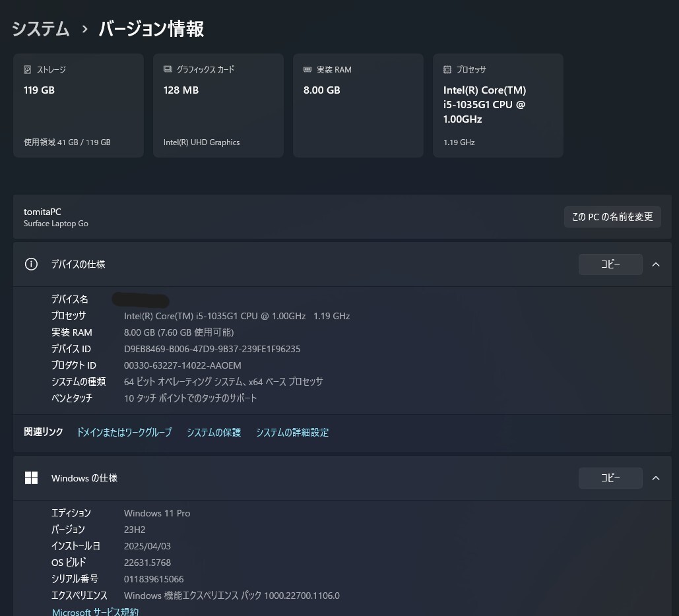
Task: Click Intel(R) UHD Graphics text
Action: click(201, 142)
